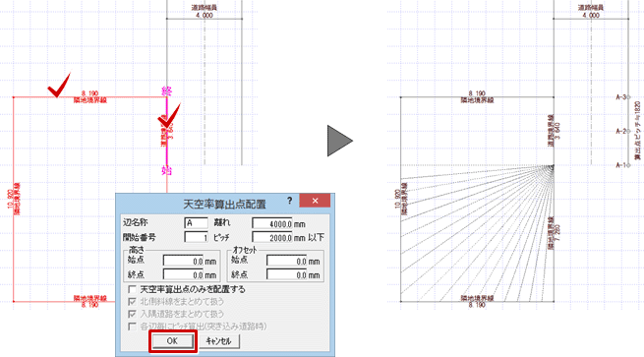Click the 開始番号 start number field
Image resolution: width=644 pixels, height=357 pixels.
196,237
